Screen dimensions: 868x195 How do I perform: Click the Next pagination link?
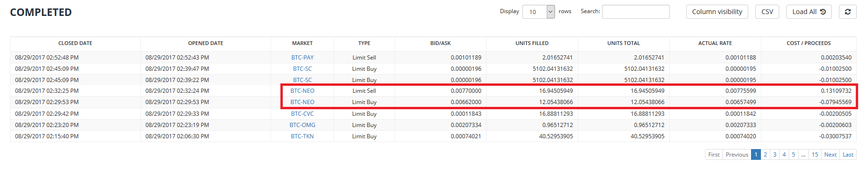pos(830,155)
